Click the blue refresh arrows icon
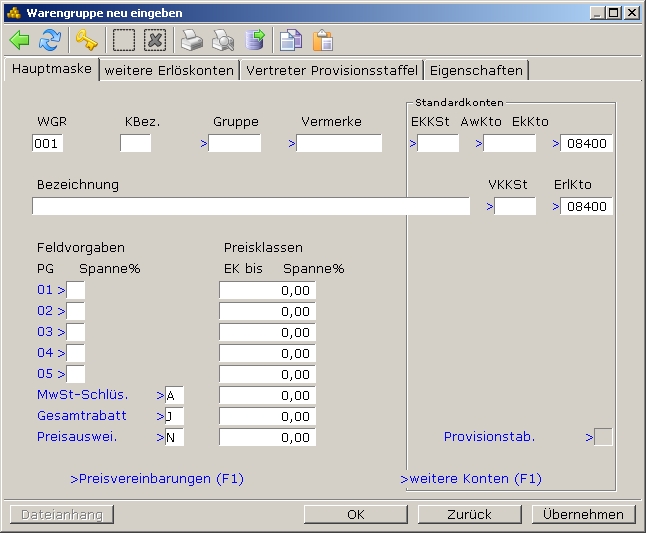The width and height of the screenshot is (646, 533). [50, 40]
